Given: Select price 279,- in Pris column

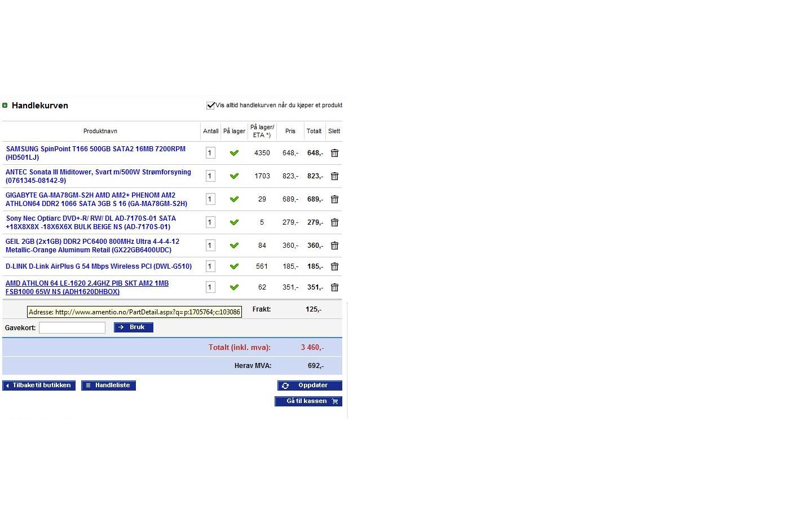Looking at the screenshot, I should pyautogui.click(x=290, y=222).
